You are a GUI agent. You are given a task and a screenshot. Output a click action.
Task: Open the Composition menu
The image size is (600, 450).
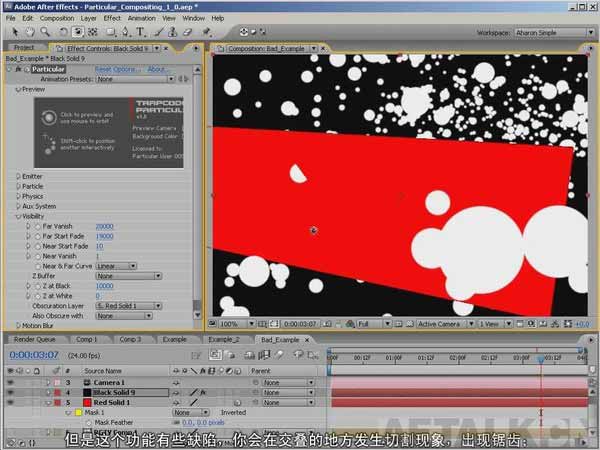[57, 18]
